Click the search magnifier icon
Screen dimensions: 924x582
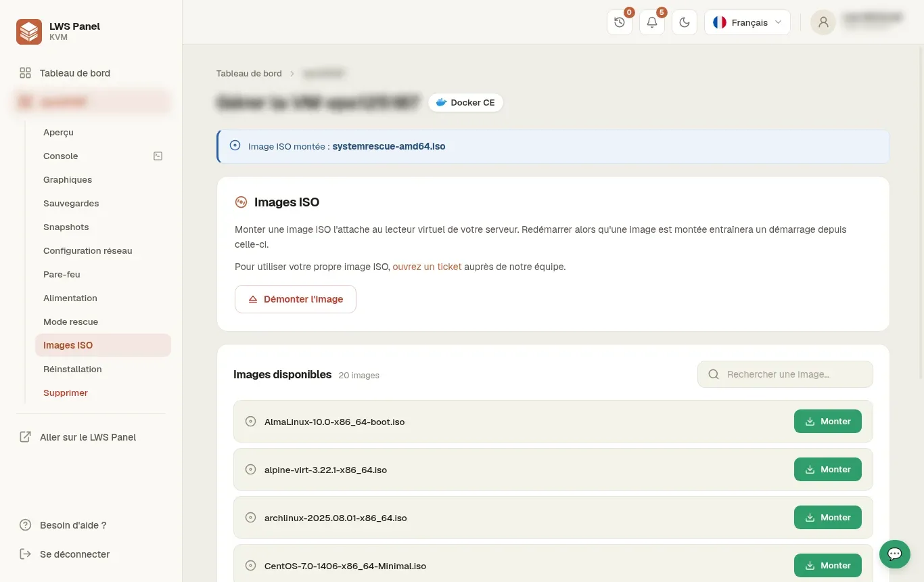(713, 374)
